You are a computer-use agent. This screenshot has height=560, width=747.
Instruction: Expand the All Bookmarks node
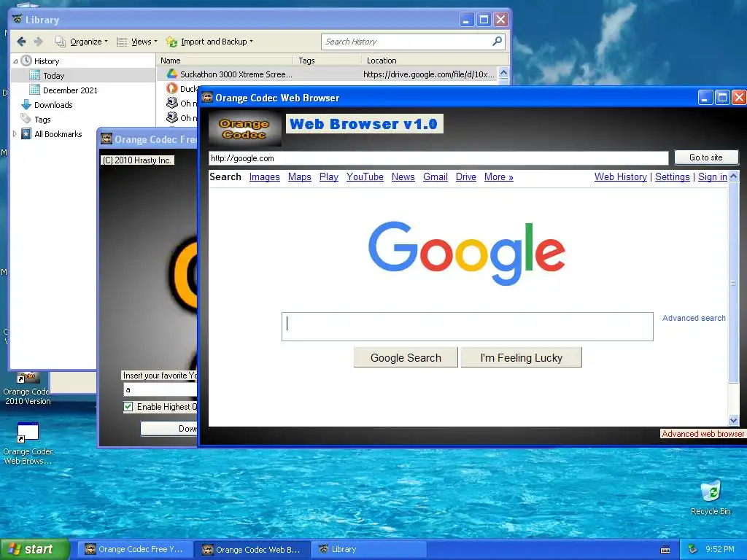(x=15, y=134)
